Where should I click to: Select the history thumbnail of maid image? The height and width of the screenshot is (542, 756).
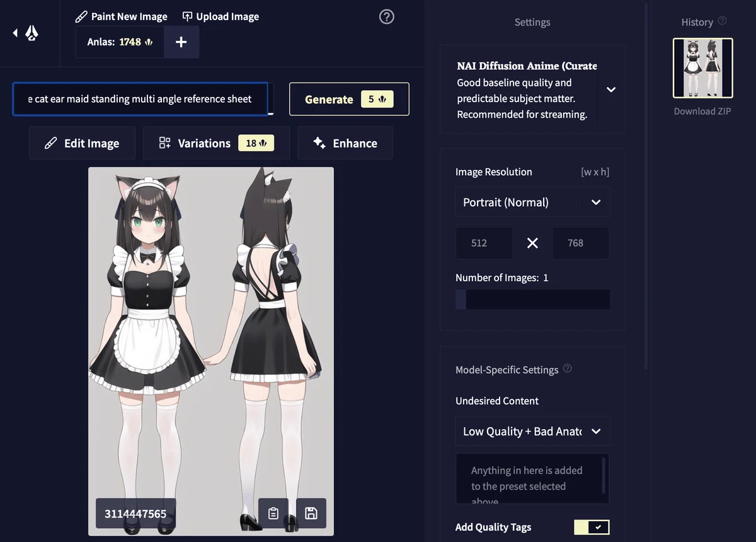tap(703, 68)
